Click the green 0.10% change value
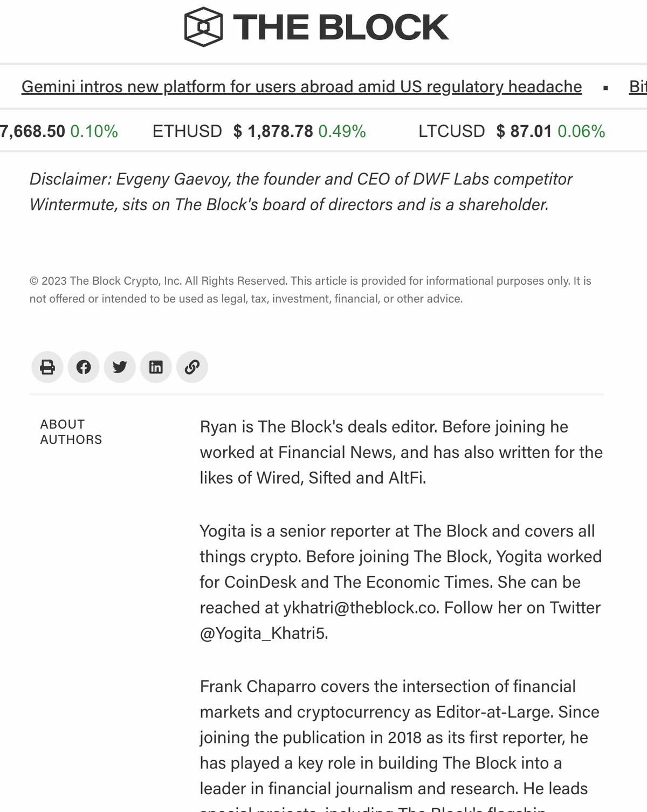The width and height of the screenshot is (647, 812). [x=94, y=131]
